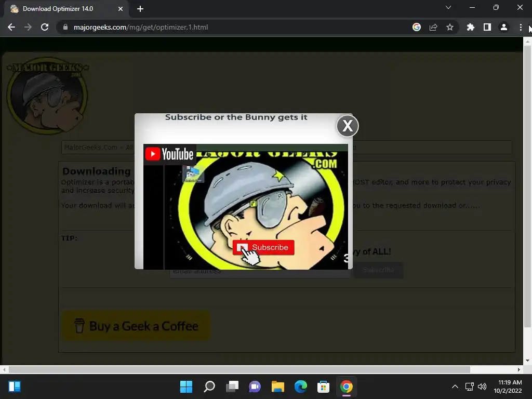Screen dimensions: 532x399
Task: Open Task View in taskbar
Action: point(232,387)
